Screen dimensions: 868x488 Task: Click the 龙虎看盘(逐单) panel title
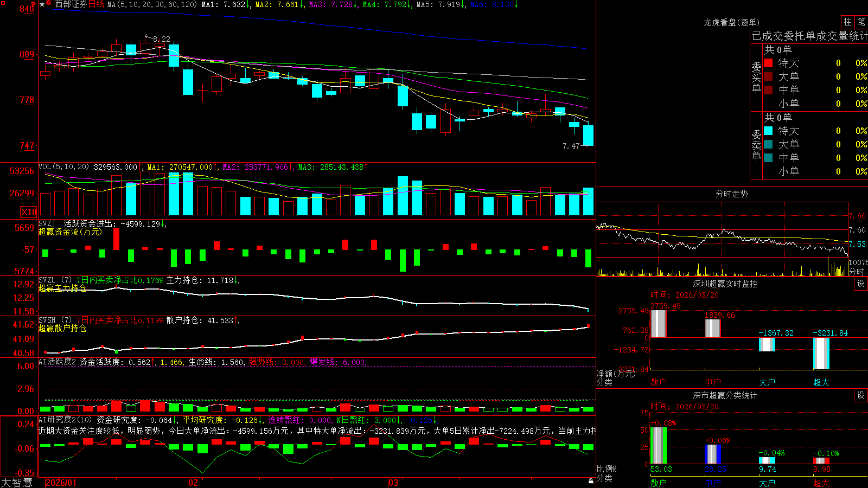click(x=731, y=22)
